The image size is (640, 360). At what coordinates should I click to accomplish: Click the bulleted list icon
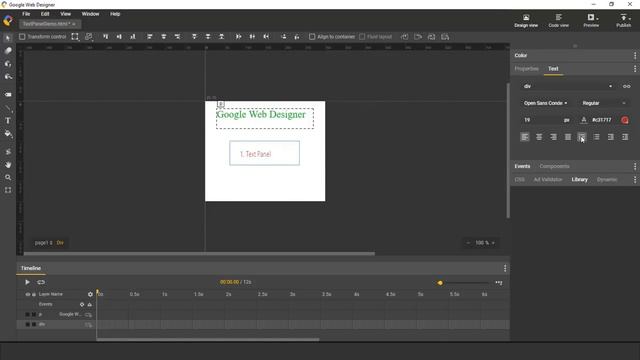point(596,137)
